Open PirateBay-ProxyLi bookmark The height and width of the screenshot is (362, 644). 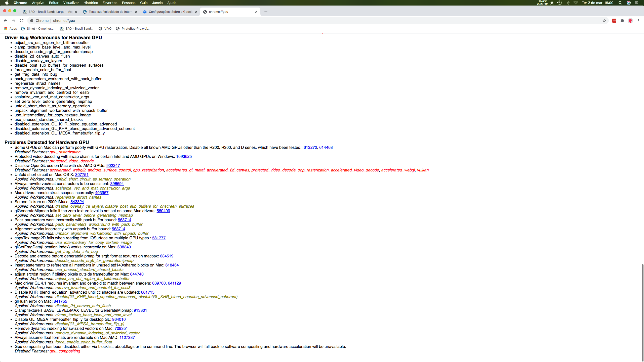133,29
